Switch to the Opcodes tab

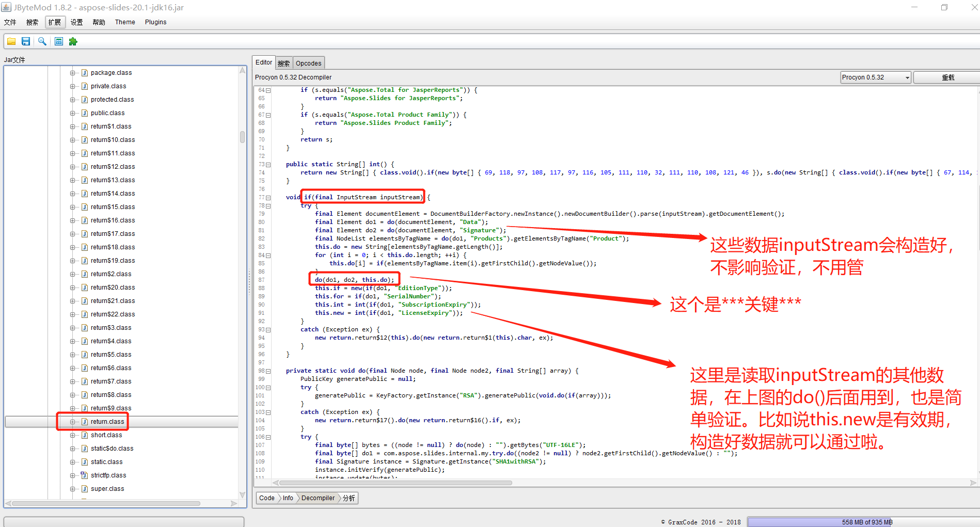point(308,63)
